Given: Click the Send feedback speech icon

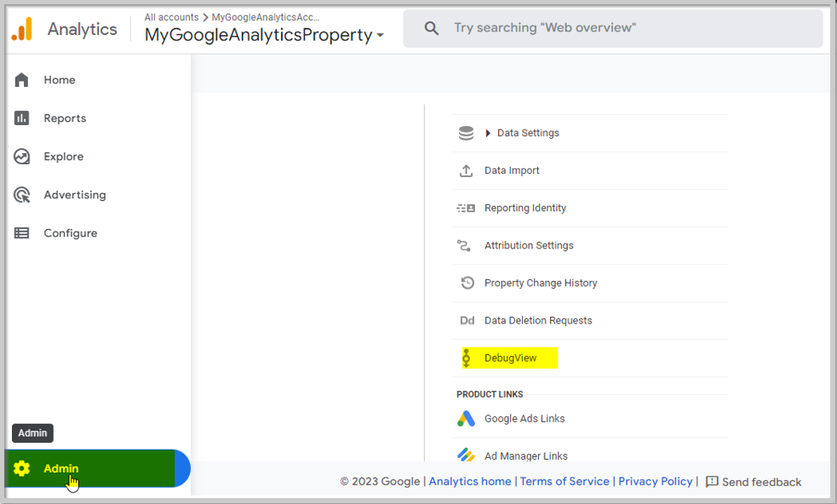Looking at the screenshot, I should pos(712,482).
